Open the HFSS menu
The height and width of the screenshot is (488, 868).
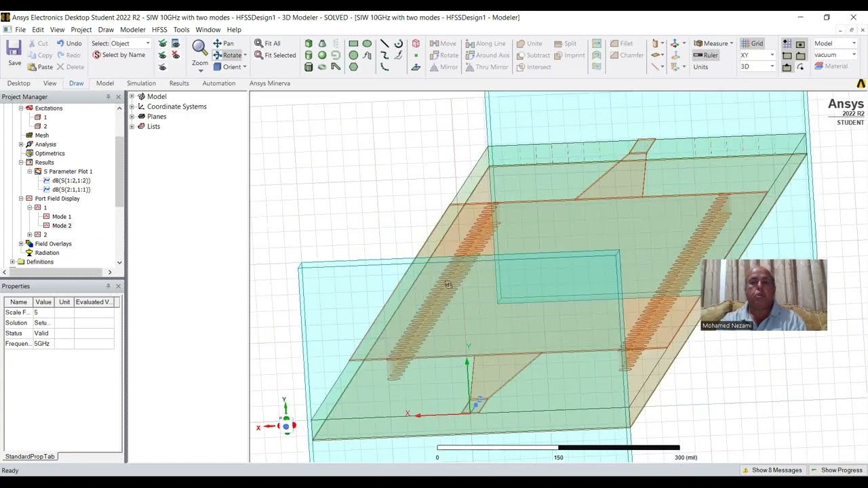pos(159,30)
